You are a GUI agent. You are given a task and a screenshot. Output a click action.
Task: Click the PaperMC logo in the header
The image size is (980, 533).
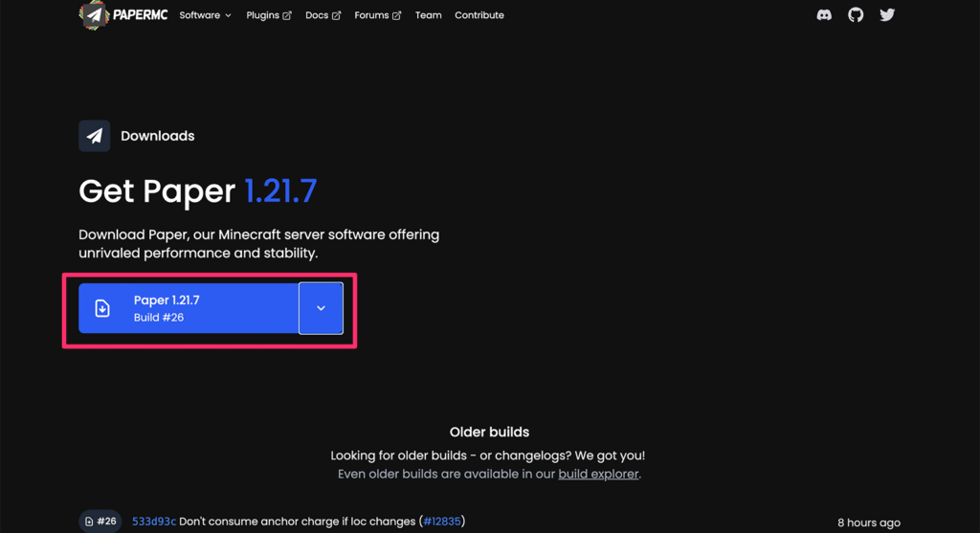(x=123, y=15)
